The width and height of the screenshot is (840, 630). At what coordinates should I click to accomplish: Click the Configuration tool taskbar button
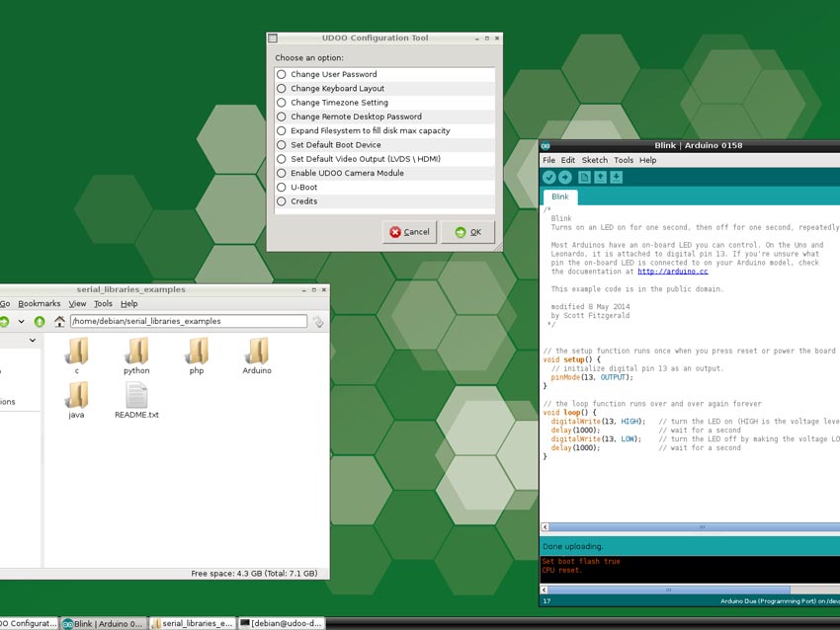click(29, 623)
